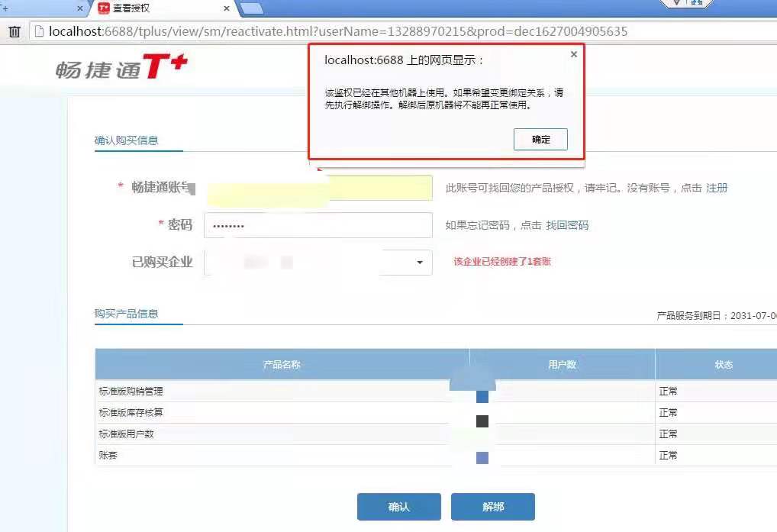
Task: Select the 确认购买信息 section tab
Action: 127,140
